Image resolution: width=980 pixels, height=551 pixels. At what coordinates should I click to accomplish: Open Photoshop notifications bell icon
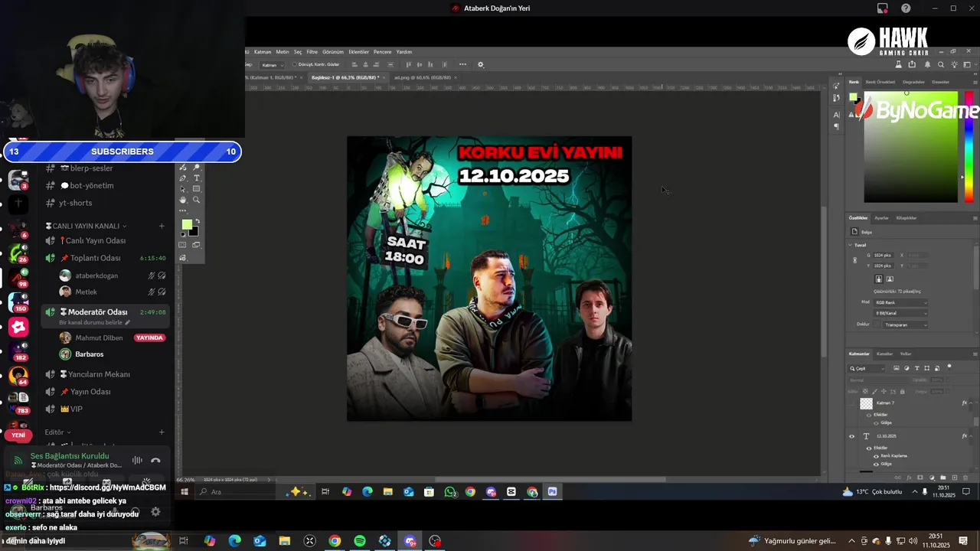[x=927, y=64]
